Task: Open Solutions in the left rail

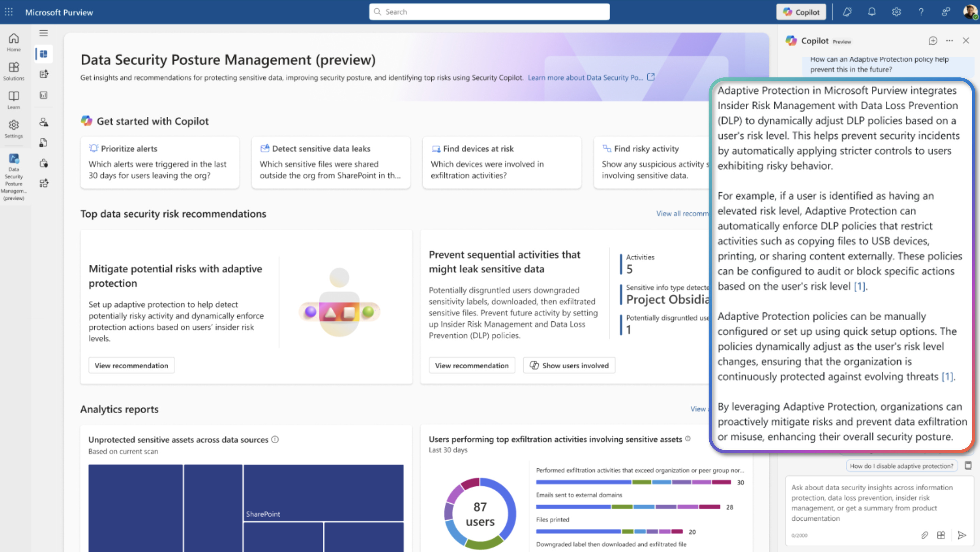Action: pyautogui.click(x=14, y=71)
